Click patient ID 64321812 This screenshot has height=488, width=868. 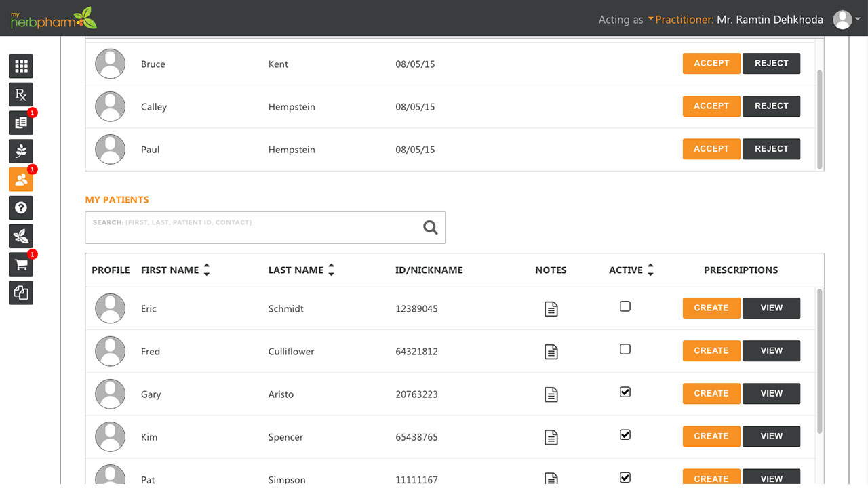416,351
